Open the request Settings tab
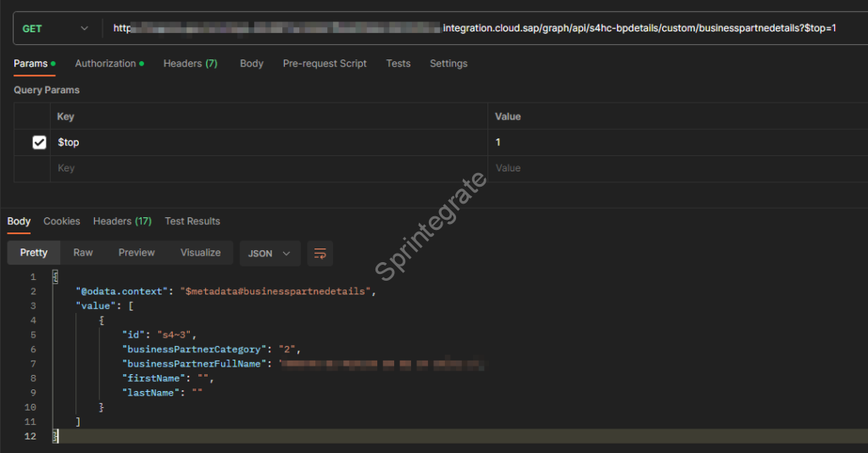The height and width of the screenshot is (453, 868). (448, 64)
